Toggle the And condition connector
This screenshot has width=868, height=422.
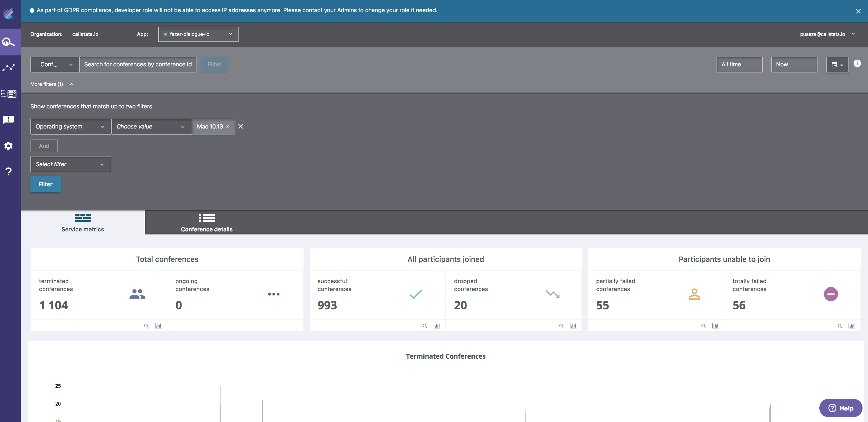[x=44, y=146]
